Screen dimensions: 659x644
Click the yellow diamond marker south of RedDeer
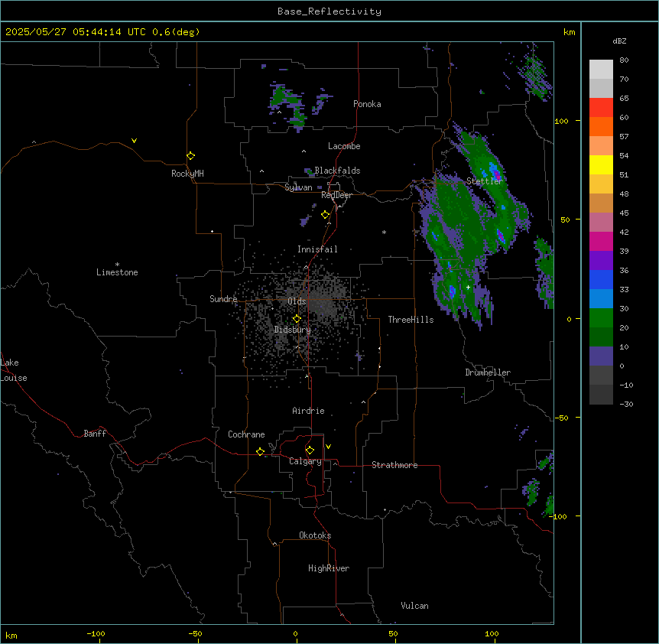click(325, 215)
